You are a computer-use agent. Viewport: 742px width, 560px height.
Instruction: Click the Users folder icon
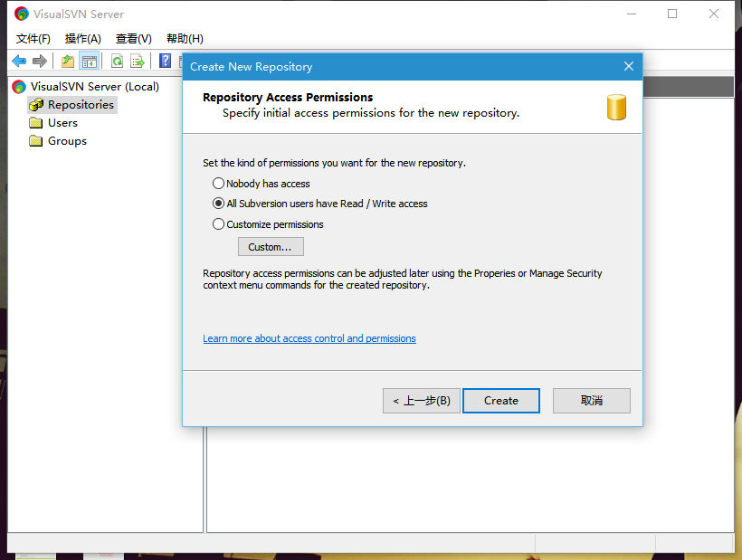pos(36,123)
